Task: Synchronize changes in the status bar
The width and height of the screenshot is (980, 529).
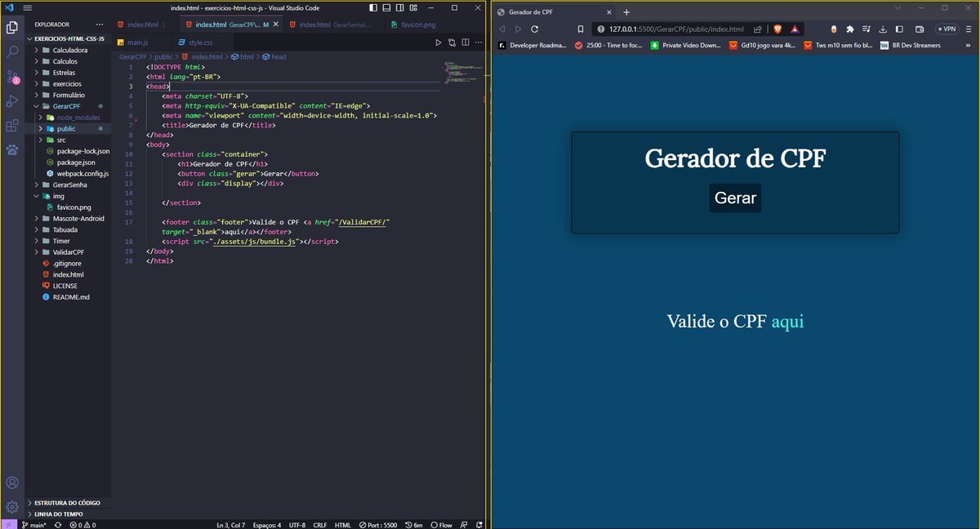Action: (58, 525)
